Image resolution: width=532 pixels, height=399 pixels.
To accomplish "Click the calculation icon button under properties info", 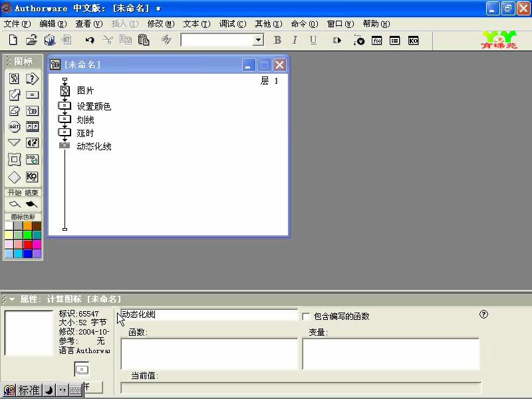I will point(82,369).
